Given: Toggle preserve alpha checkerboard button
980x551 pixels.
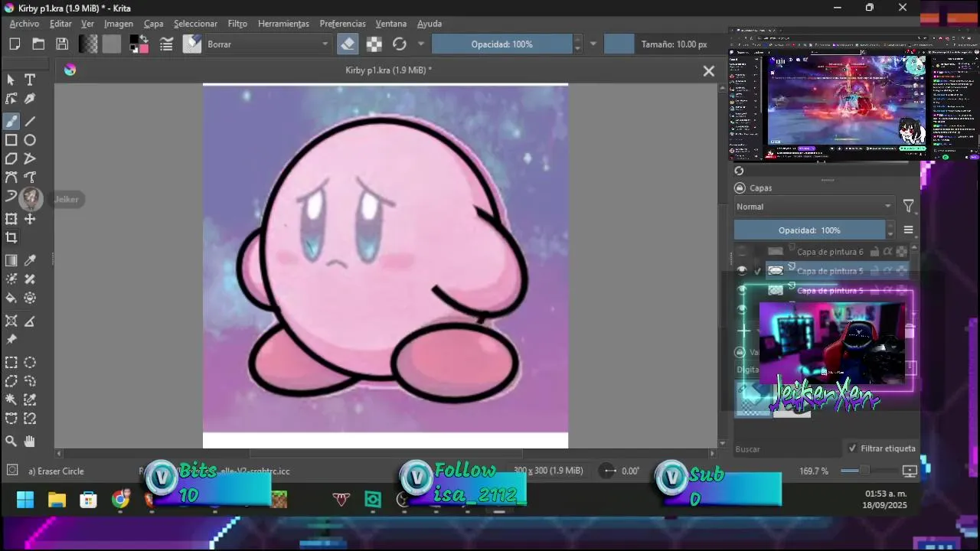Looking at the screenshot, I should pyautogui.click(x=374, y=44).
